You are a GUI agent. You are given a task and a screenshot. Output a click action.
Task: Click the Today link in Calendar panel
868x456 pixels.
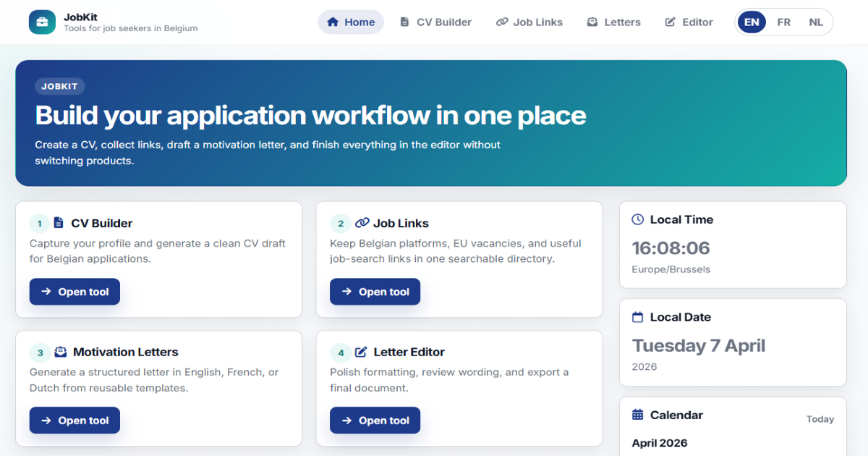[x=820, y=418]
